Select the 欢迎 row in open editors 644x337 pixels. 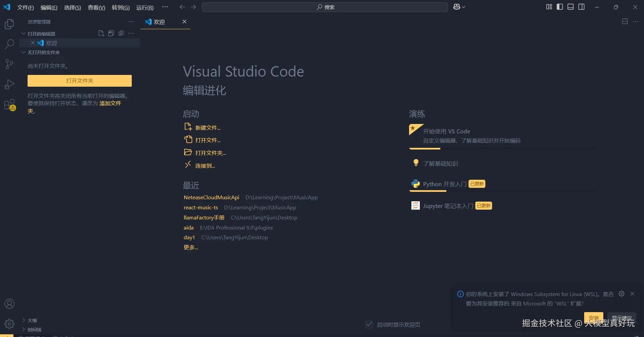[x=80, y=43]
